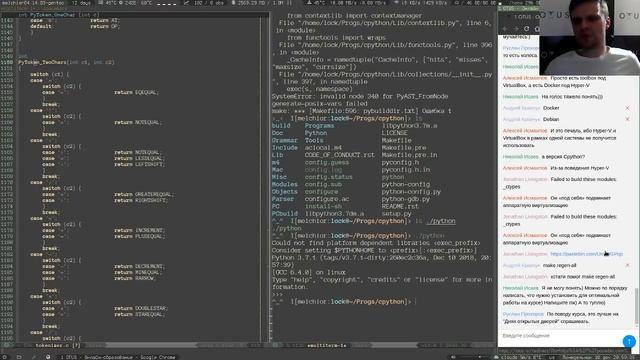Open the pastebin link in the chat
Screen dimensions: 640x360
587,254
